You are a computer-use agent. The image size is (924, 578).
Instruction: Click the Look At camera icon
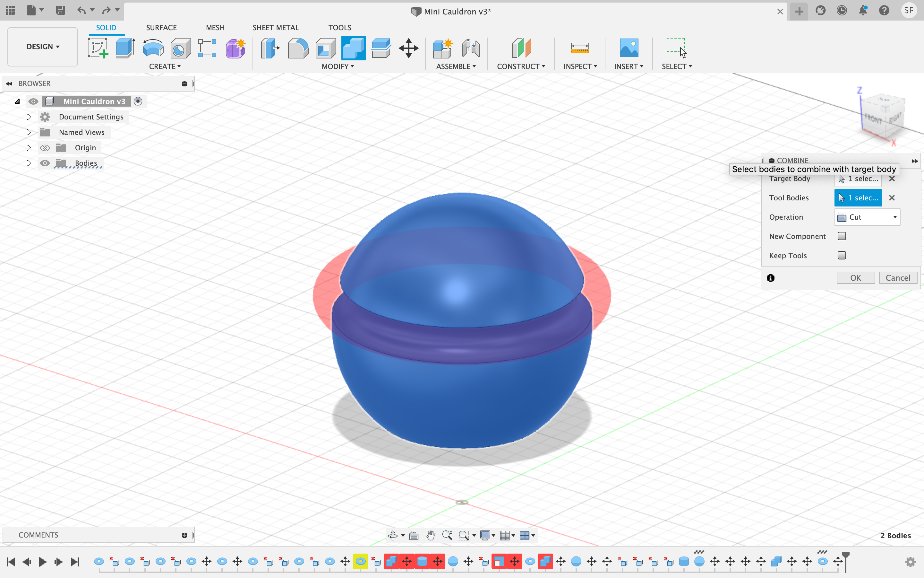click(x=414, y=536)
